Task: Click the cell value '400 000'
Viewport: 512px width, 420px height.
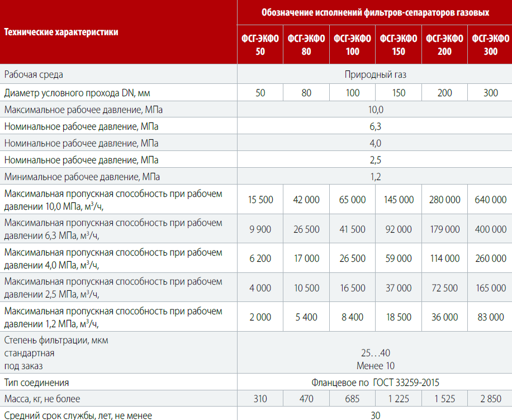Action: pos(490,229)
